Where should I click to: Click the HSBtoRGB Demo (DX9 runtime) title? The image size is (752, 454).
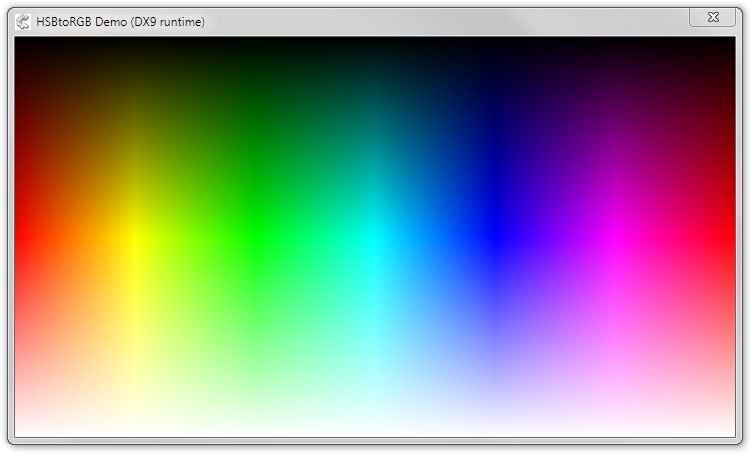click(120, 22)
